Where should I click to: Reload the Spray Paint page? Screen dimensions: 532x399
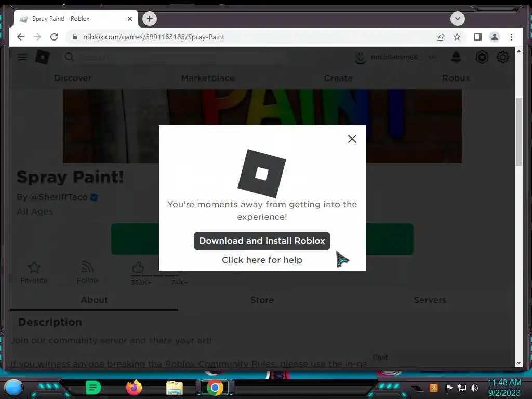pyautogui.click(x=54, y=37)
